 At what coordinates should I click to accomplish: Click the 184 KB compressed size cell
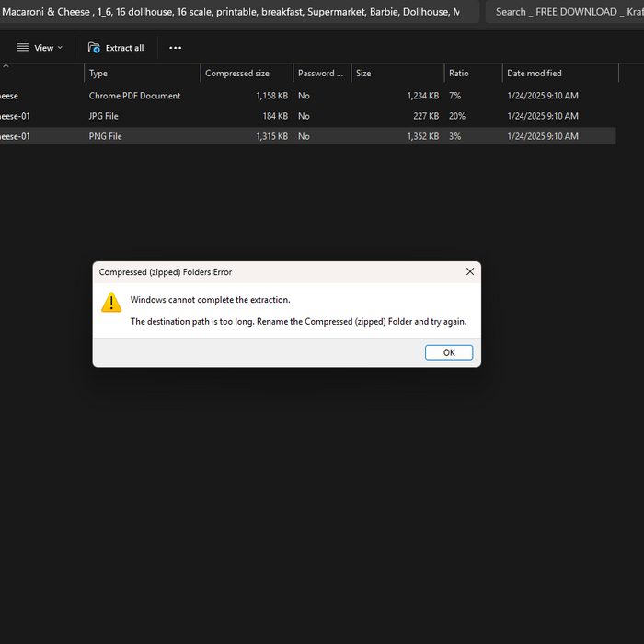pos(275,116)
